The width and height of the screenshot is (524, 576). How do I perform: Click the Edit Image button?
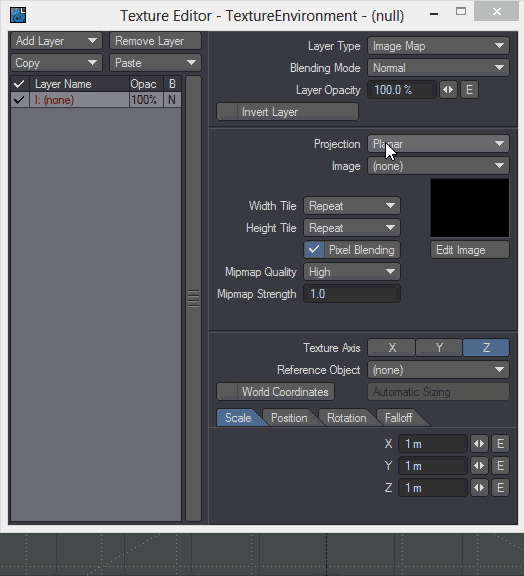pyautogui.click(x=470, y=250)
